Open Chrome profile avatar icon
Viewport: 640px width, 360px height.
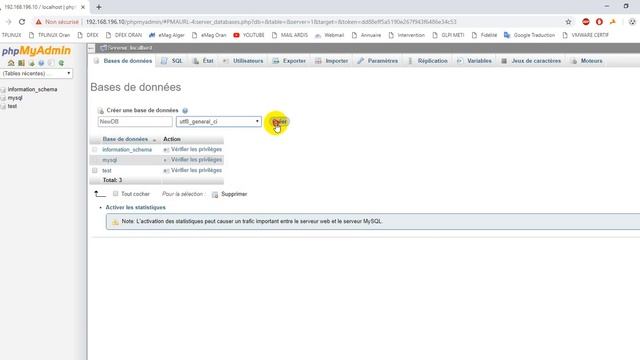click(x=632, y=22)
